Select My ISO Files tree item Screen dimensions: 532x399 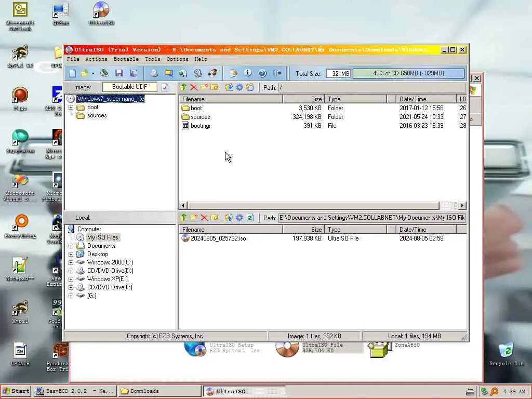(x=102, y=237)
